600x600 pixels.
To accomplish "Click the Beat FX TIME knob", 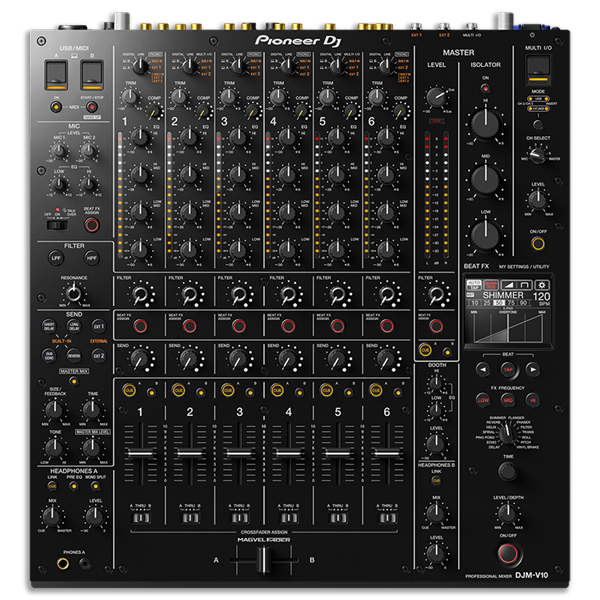I will coord(508,471).
